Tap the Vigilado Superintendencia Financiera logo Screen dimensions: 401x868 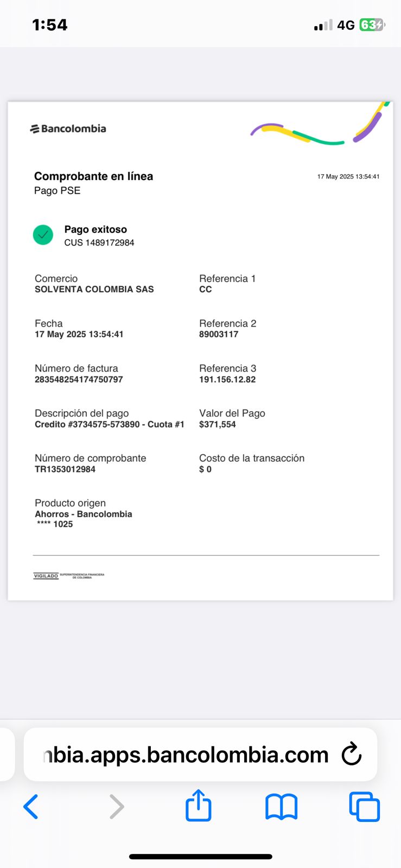tap(69, 576)
